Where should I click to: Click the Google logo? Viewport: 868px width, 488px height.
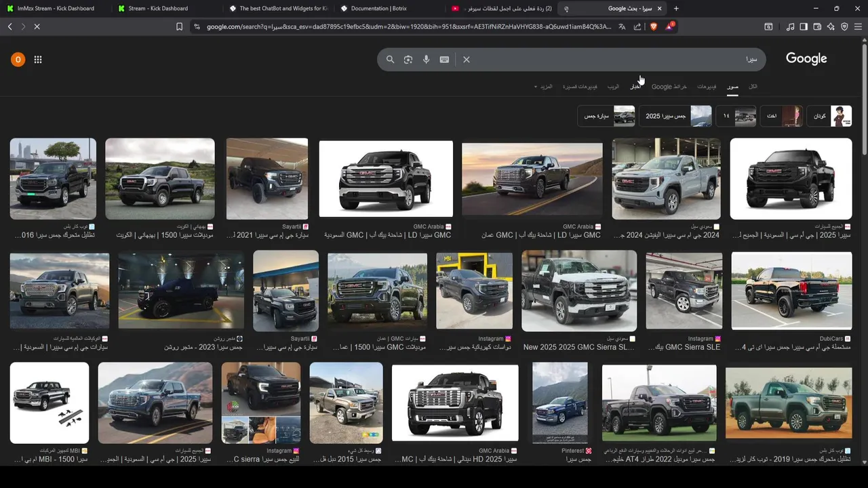pyautogui.click(x=806, y=59)
